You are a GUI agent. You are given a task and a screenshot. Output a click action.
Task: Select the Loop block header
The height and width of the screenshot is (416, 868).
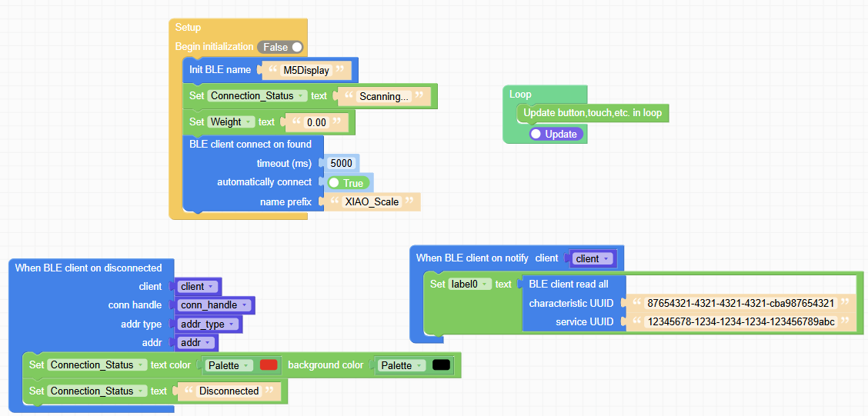[520, 95]
